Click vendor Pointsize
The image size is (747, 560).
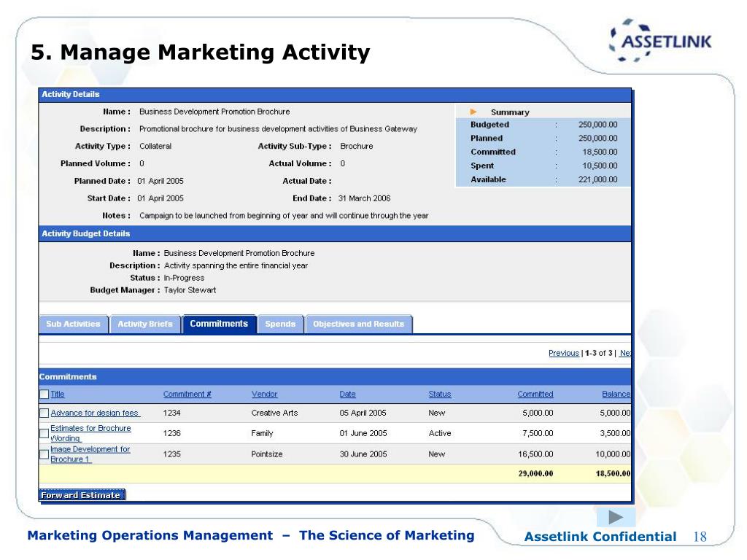267,454
